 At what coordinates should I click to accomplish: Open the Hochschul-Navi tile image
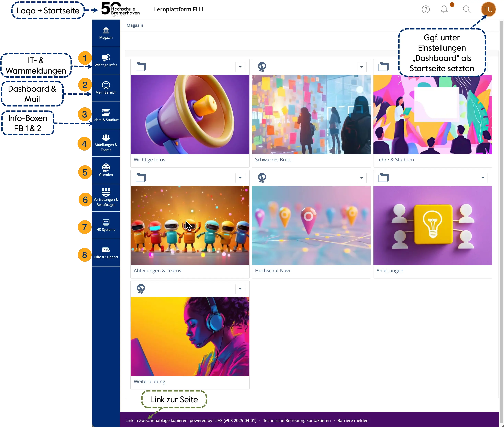pos(311,225)
